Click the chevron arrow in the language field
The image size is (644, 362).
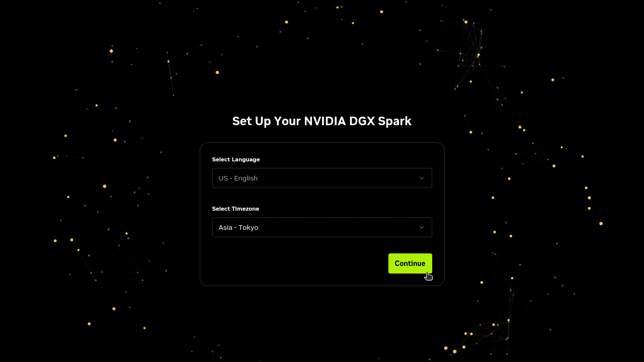coord(422,178)
